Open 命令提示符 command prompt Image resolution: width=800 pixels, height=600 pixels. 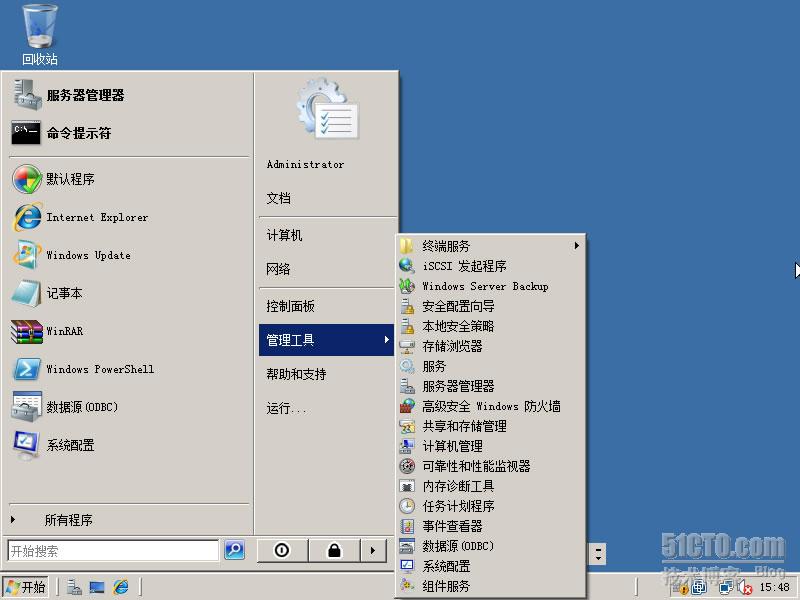click(x=78, y=133)
